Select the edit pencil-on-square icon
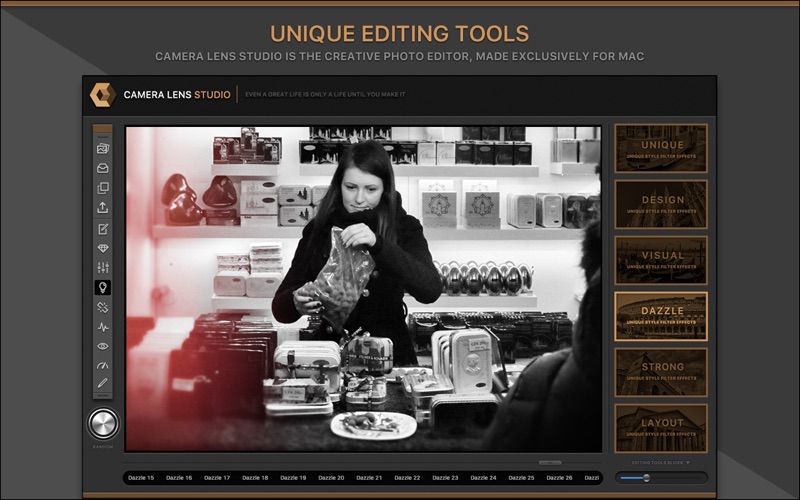This screenshot has width=800, height=500. point(103,229)
